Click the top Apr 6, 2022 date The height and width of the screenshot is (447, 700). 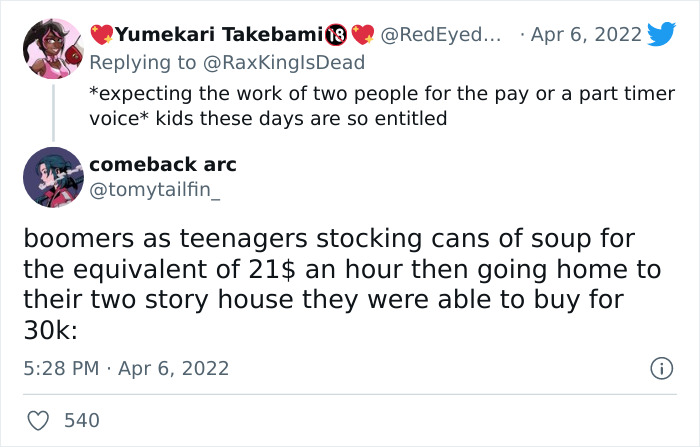(587, 35)
